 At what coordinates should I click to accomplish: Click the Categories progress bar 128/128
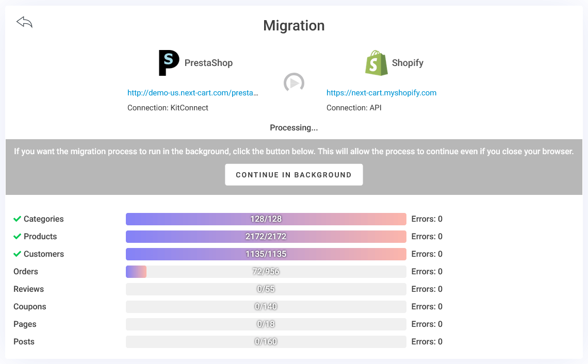pyautogui.click(x=266, y=219)
